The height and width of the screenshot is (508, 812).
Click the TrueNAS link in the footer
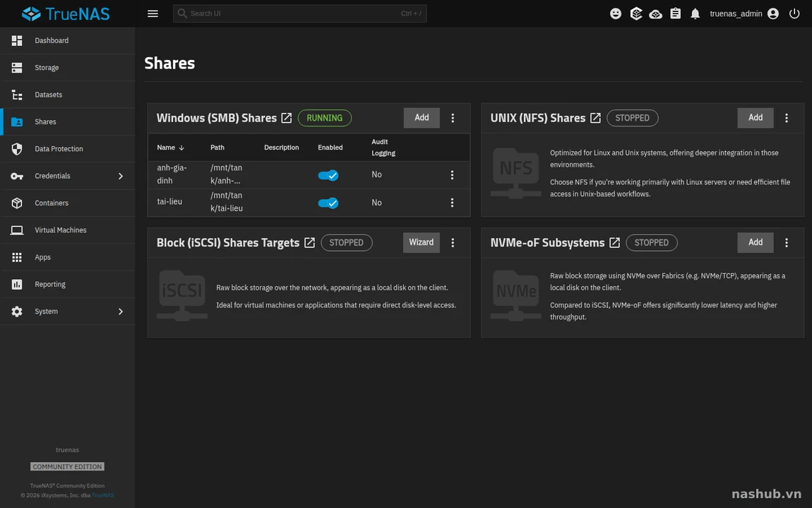pos(102,495)
